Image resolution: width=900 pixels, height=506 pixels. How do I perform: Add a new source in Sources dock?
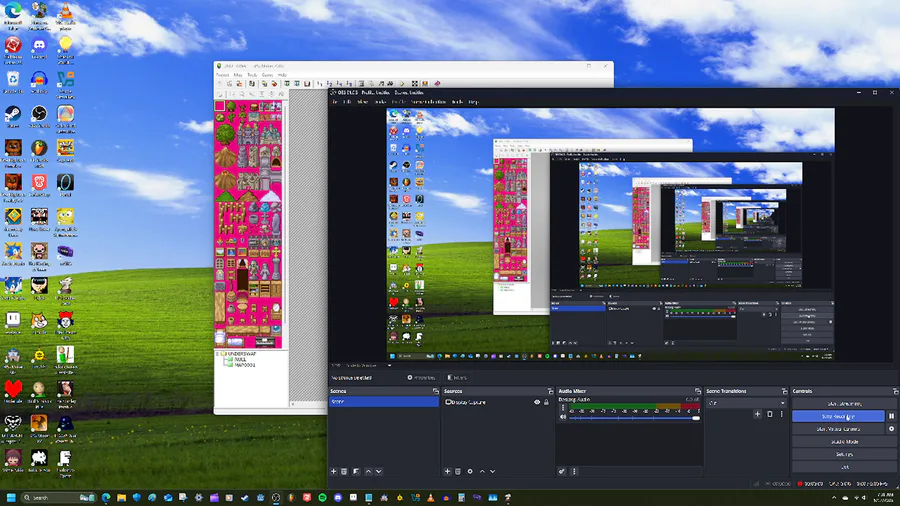click(x=447, y=471)
